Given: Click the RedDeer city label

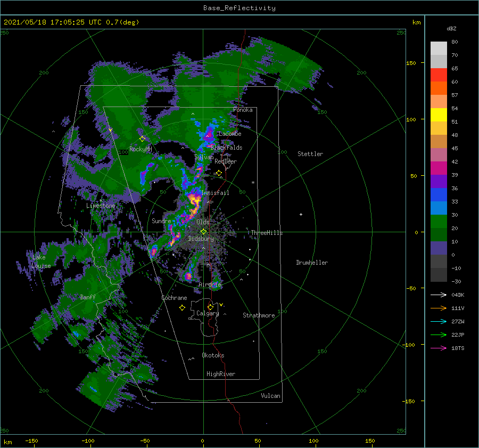Looking at the screenshot, I should tap(226, 161).
